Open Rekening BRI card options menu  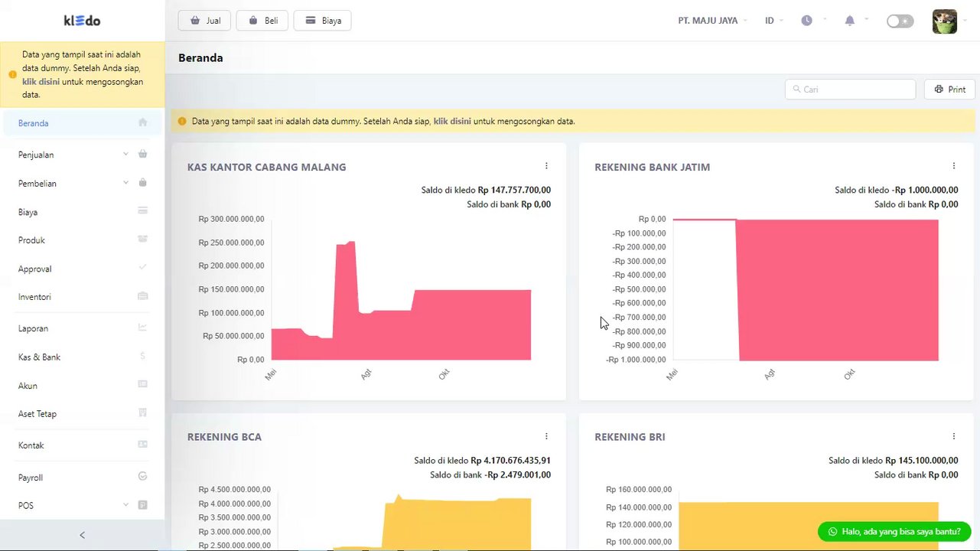[953, 436]
